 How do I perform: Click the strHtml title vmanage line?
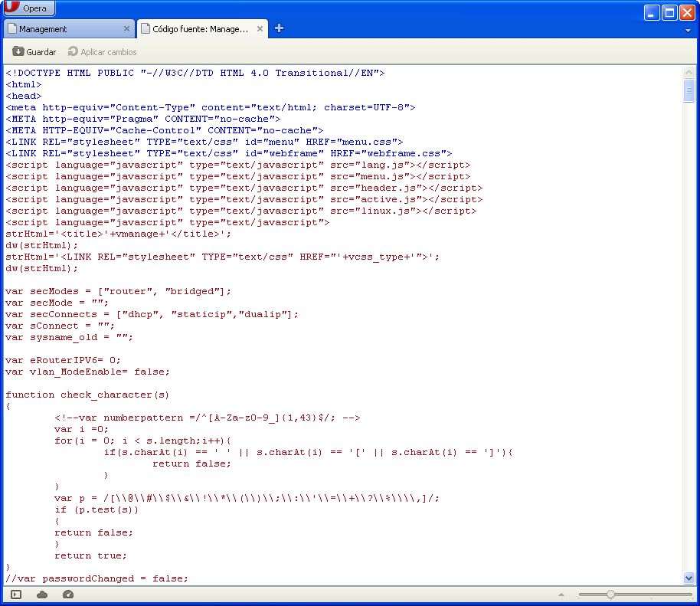118,234
